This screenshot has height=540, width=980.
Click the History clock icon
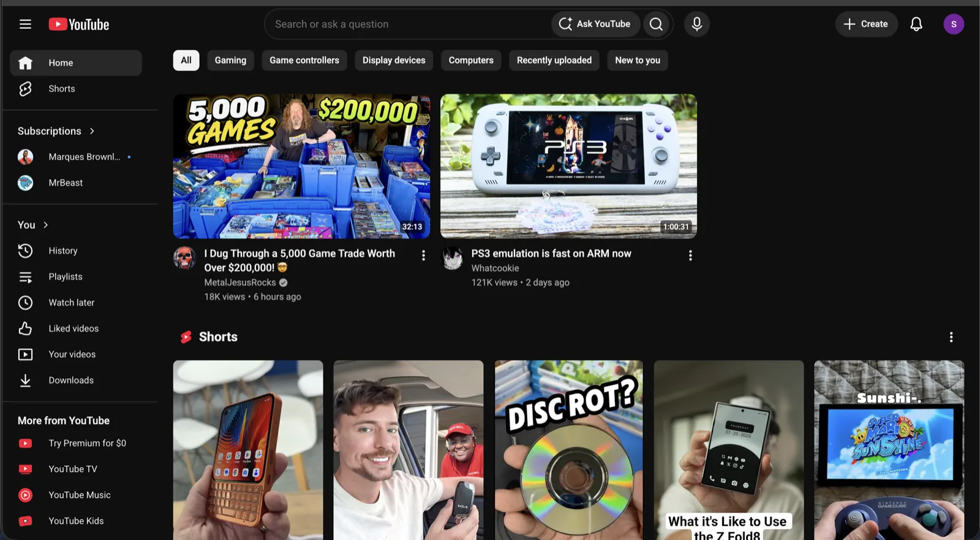[x=25, y=251]
